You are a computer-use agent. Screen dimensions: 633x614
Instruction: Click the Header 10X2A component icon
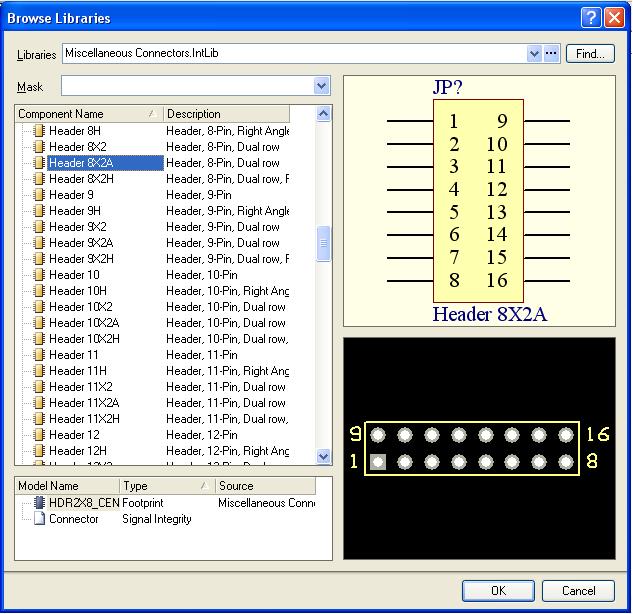pyautogui.click(x=39, y=323)
